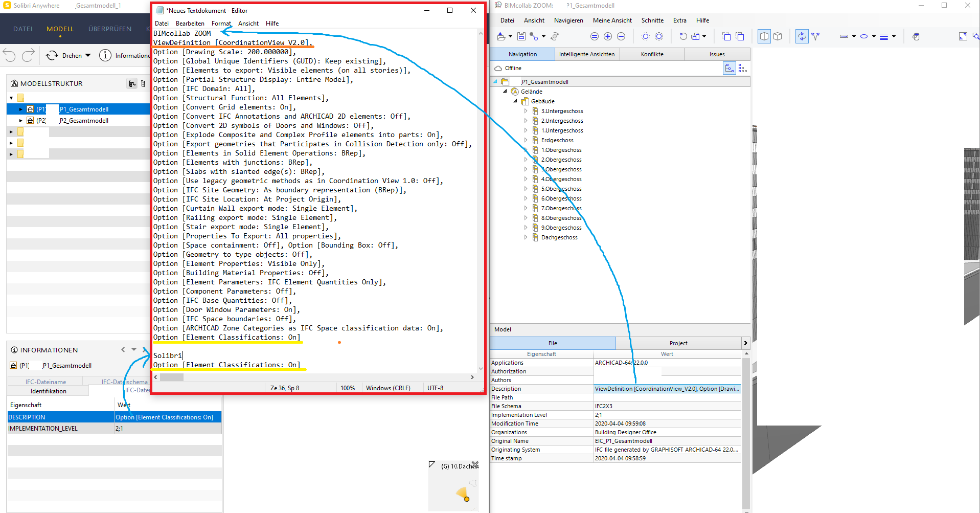Open the DATEI tab in Solibri
The height and width of the screenshot is (513, 980).
(23, 29)
